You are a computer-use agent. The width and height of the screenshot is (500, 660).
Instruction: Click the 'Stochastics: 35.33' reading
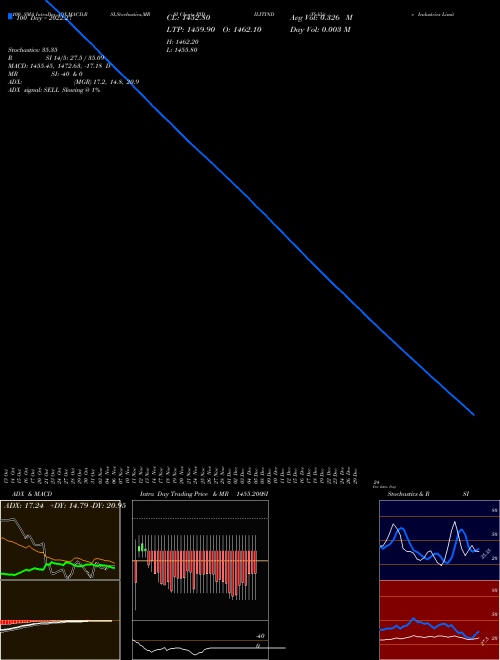33,50
